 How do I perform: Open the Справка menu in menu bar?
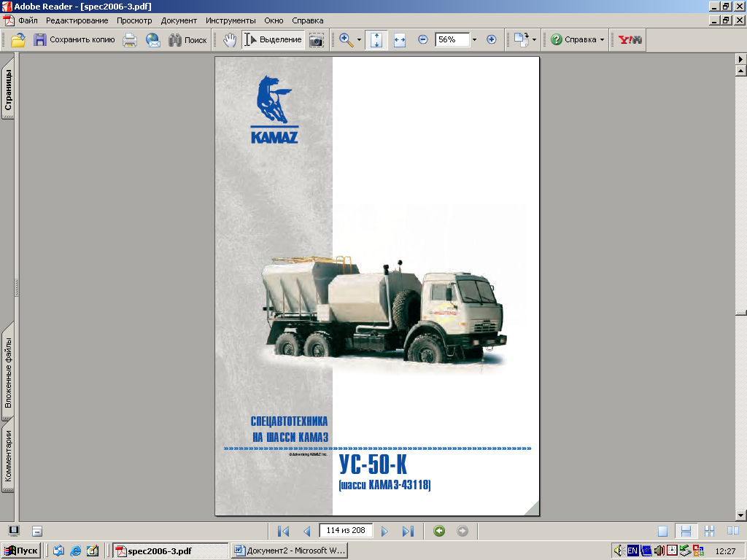coord(308,20)
